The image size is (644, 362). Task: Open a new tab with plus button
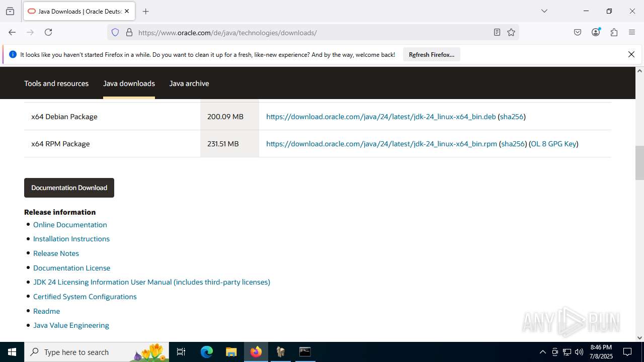point(146,11)
